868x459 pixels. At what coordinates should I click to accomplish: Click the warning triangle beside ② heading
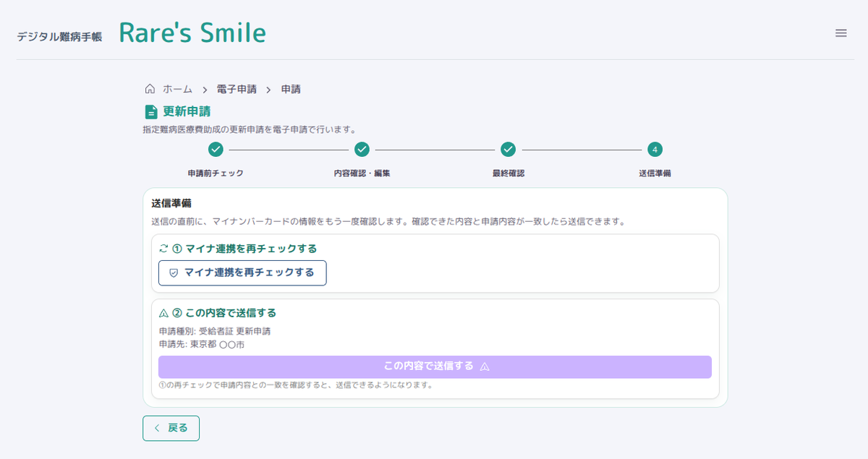click(163, 313)
